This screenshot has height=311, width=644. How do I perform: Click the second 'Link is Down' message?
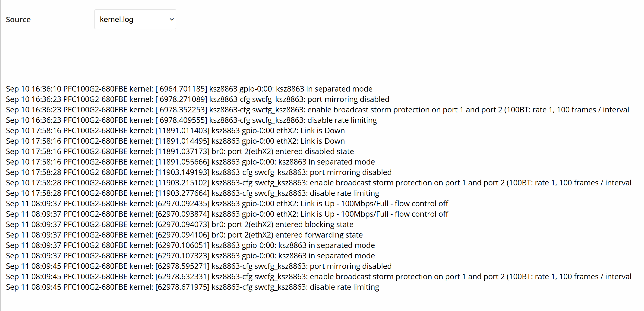point(175,141)
